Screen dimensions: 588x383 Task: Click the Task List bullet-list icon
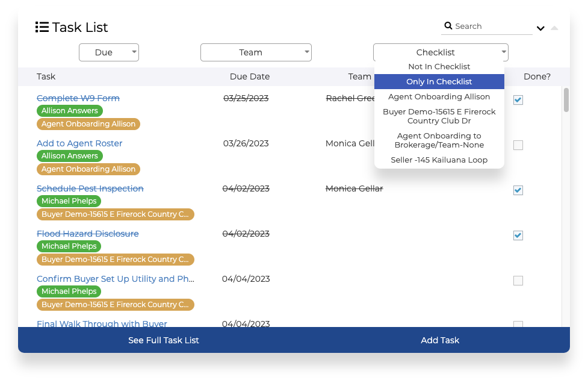point(42,27)
